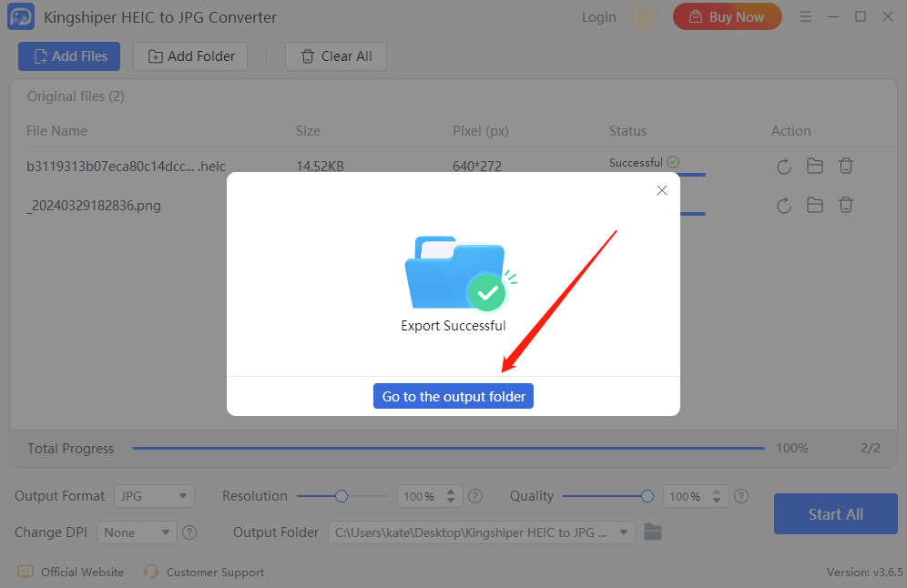Browse using the folder icon beside Output Folder
The width and height of the screenshot is (907, 588).
pyautogui.click(x=653, y=532)
